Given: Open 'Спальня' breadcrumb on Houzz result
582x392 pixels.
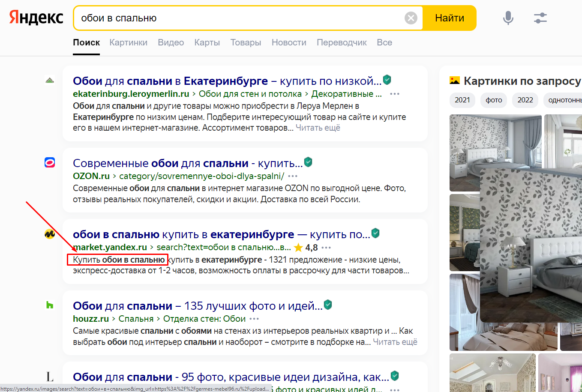Looking at the screenshot, I should click(x=136, y=319).
